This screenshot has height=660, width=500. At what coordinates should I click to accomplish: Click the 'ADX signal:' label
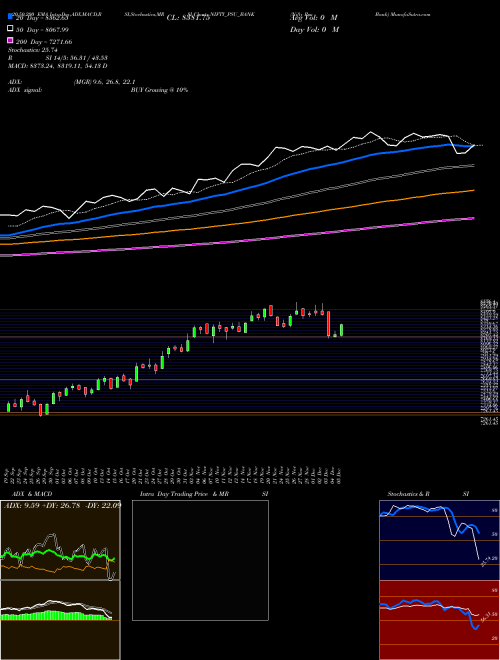pyautogui.click(x=25, y=90)
